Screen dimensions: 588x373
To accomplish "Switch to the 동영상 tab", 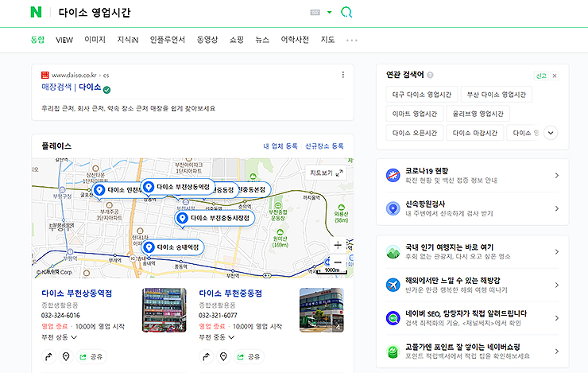I will 207,40.
